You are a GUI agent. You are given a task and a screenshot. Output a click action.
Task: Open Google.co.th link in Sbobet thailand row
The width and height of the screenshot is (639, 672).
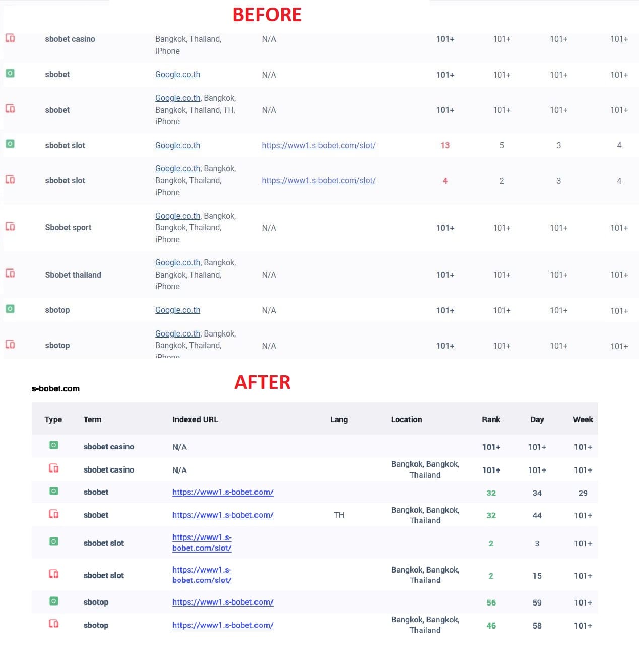coord(177,263)
